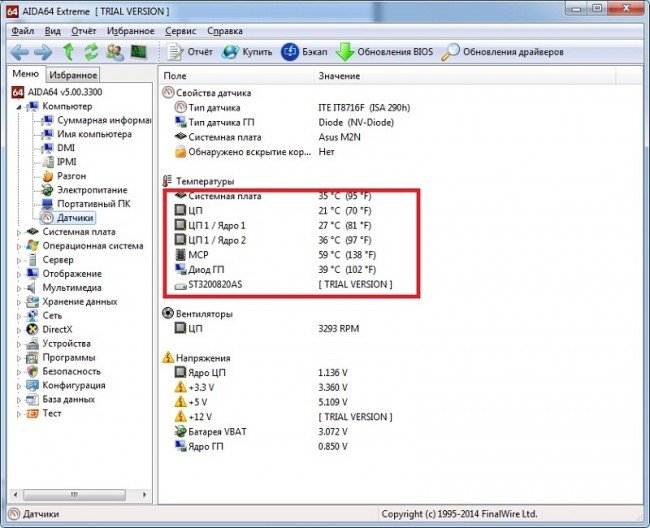Click Обновления драйверов in the toolbar
Viewport: 650px width, 528px height.
coord(504,51)
